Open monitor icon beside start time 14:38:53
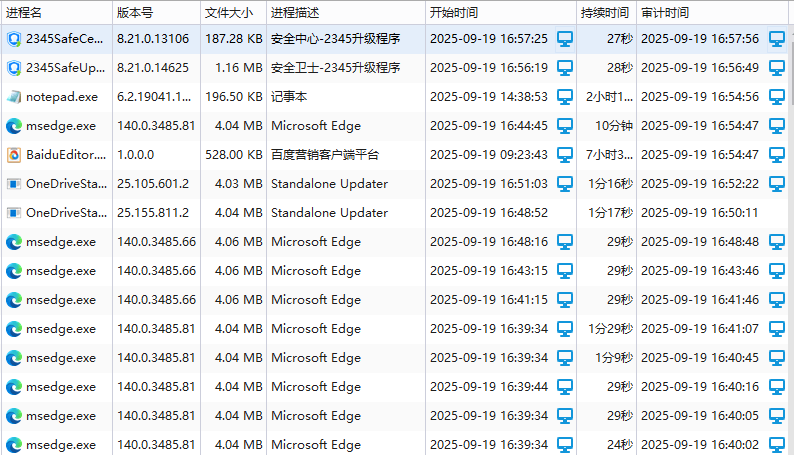Image resolution: width=794 pixels, height=455 pixels. (565, 97)
